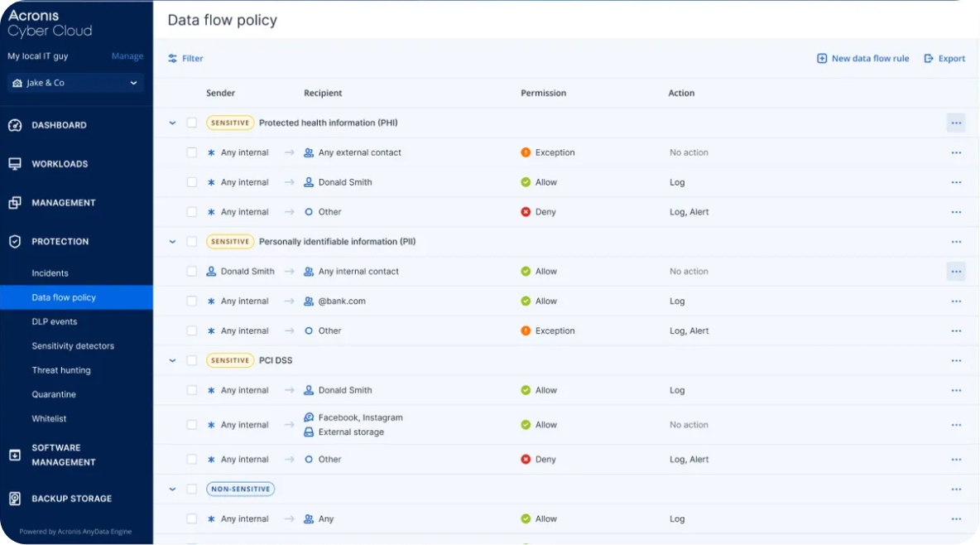980x545 pixels.
Task: Open the Filter control above the table
Action: [185, 58]
